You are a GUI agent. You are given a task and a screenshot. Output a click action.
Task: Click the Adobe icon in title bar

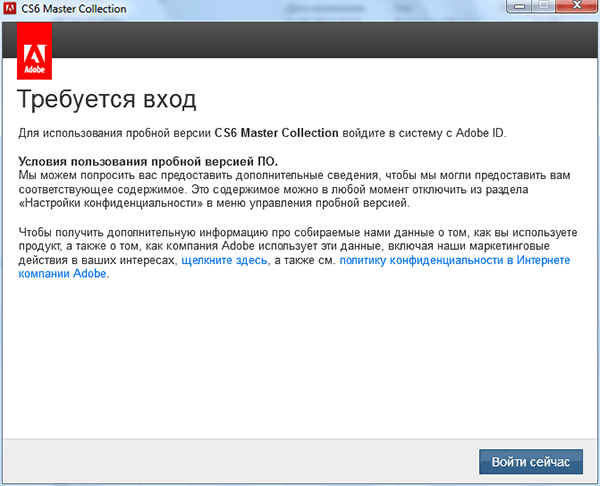click(x=10, y=8)
